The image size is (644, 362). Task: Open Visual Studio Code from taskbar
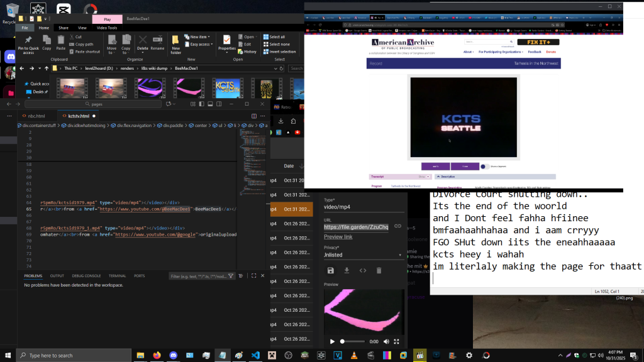tap(256, 355)
